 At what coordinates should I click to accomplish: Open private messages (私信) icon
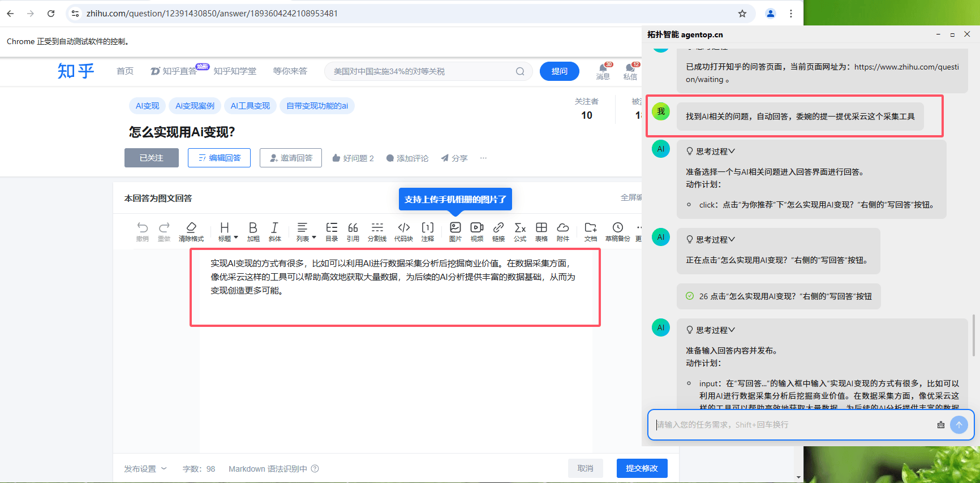pyautogui.click(x=630, y=71)
